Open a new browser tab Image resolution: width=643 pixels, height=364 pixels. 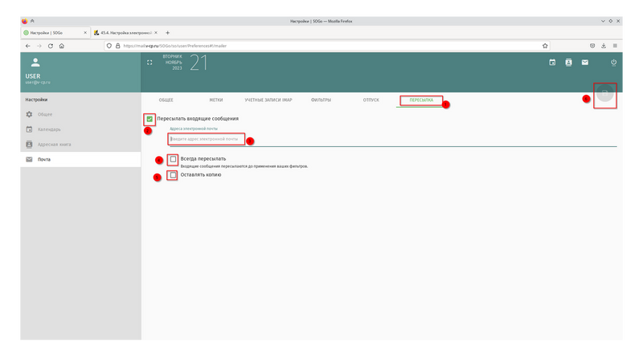pyautogui.click(x=167, y=32)
